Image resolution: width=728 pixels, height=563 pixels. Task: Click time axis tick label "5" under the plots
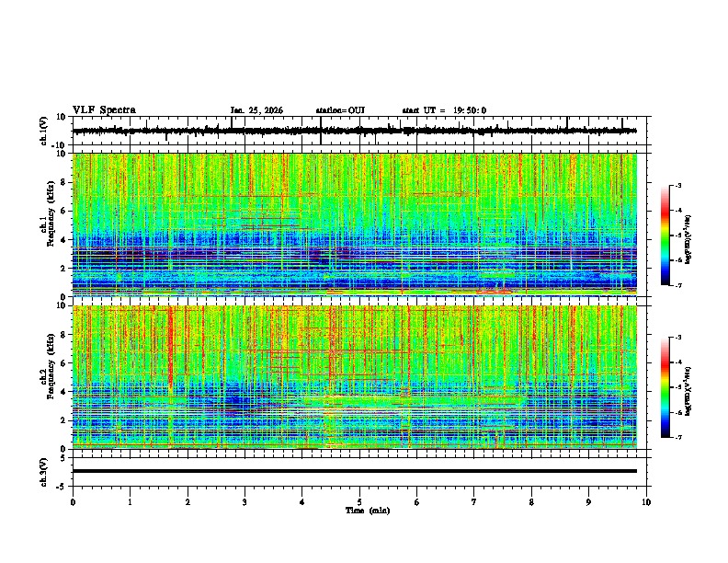(359, 502)
